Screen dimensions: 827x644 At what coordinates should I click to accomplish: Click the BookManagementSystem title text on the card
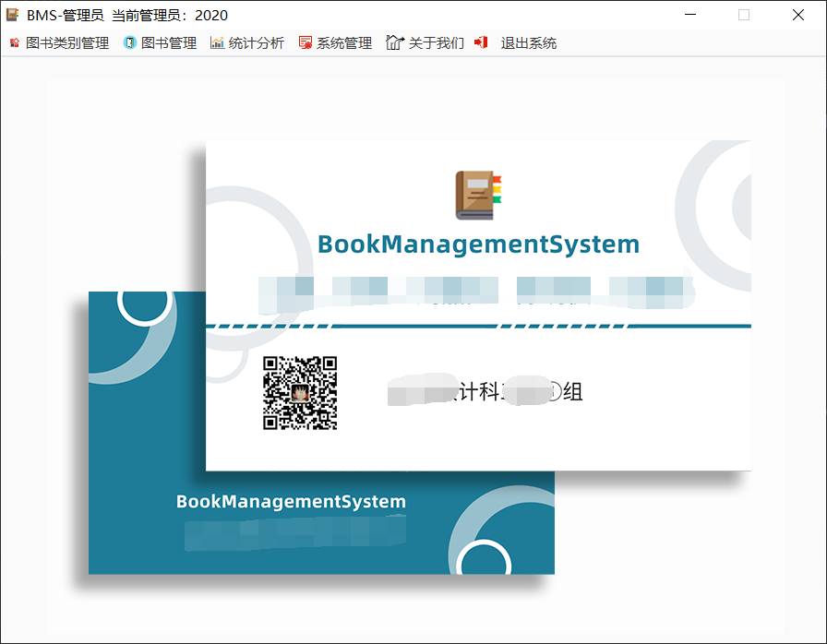[x=478, y=244]
